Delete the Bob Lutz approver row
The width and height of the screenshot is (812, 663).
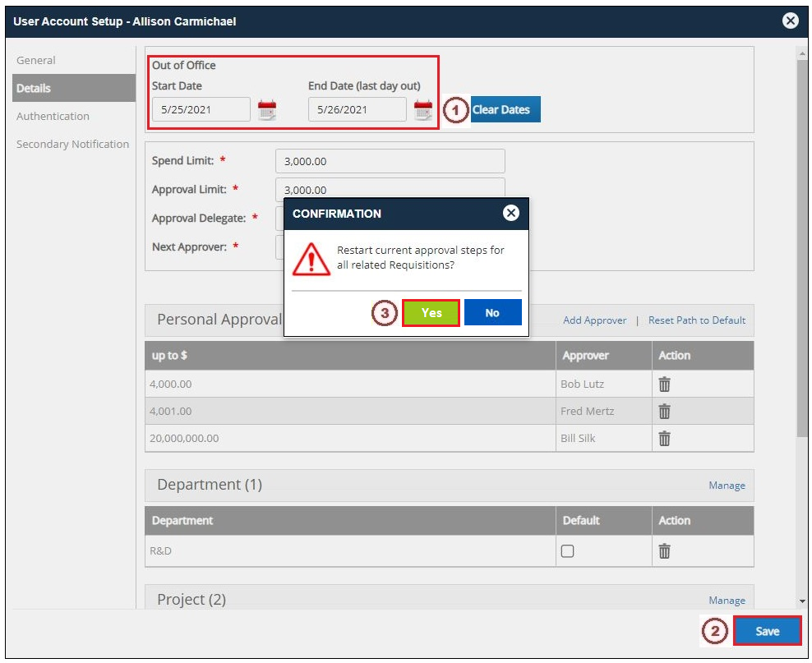point(665,384)
